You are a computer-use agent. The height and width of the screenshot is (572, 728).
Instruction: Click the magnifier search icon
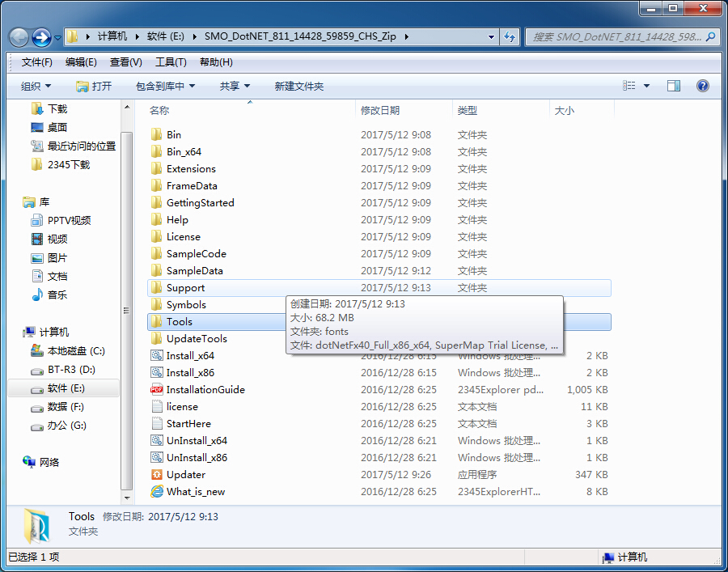(710, 36)
